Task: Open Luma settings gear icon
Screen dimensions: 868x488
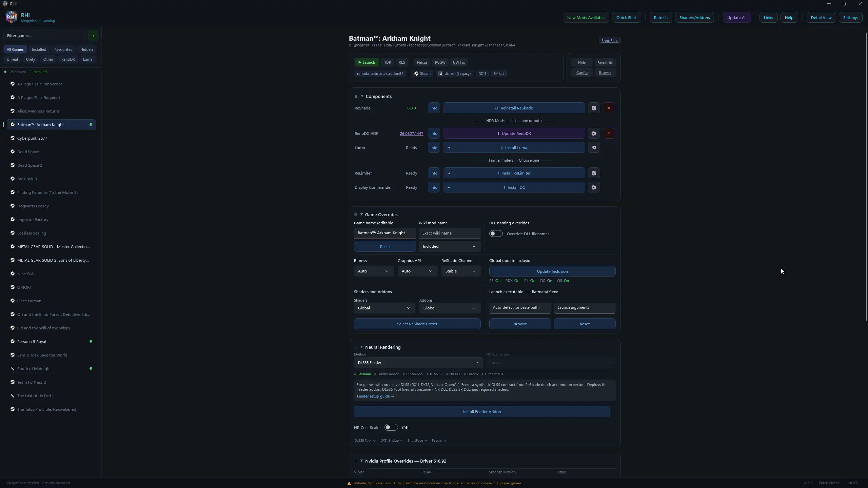Action: [594, 148]
